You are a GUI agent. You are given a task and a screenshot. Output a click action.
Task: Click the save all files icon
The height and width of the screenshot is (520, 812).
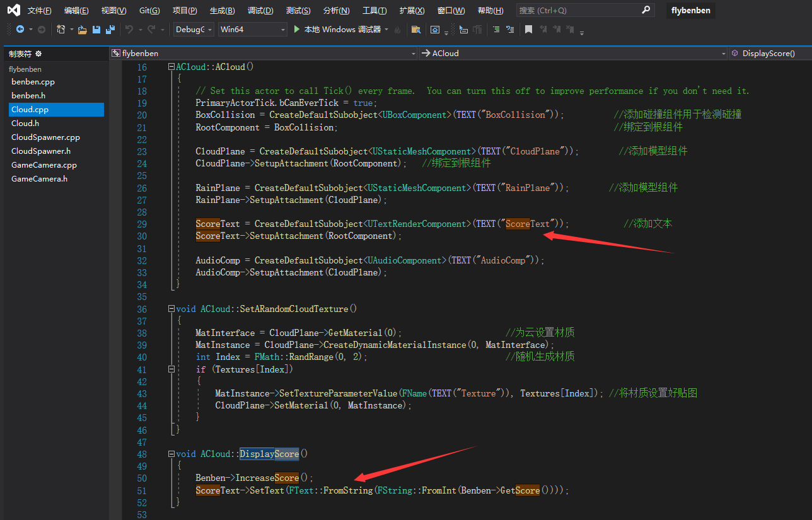[110, 30]
